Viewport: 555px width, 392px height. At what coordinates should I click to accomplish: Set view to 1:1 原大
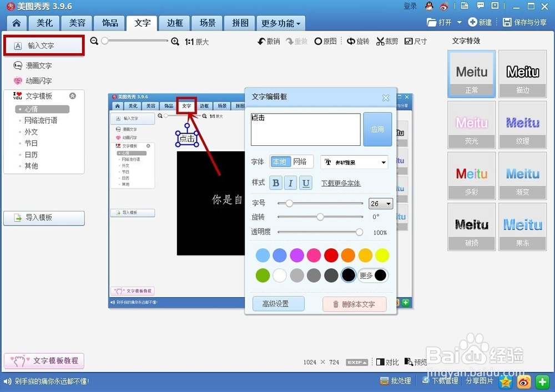click(197, 42)
